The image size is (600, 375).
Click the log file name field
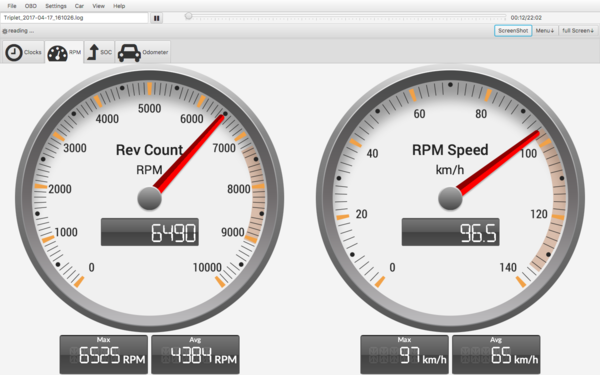74,18
